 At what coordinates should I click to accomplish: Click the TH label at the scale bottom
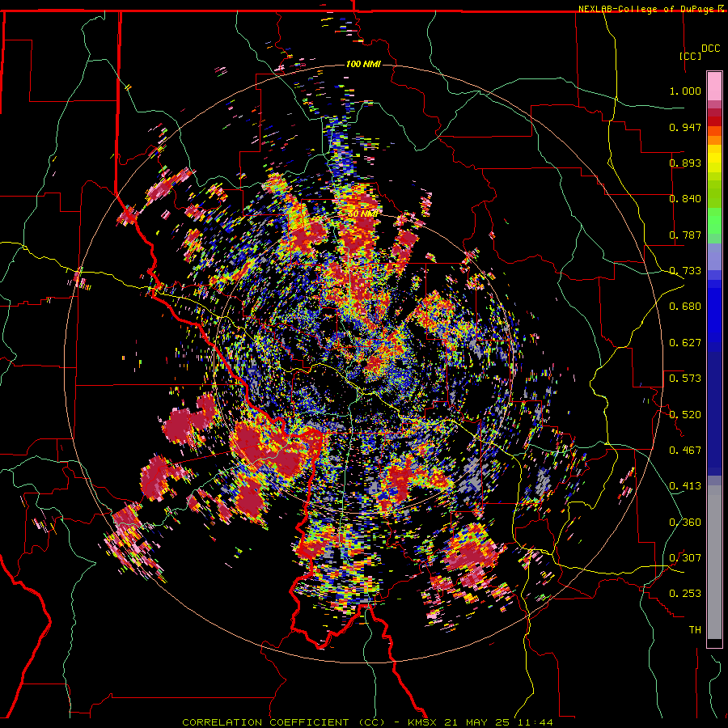pos(695,630)
